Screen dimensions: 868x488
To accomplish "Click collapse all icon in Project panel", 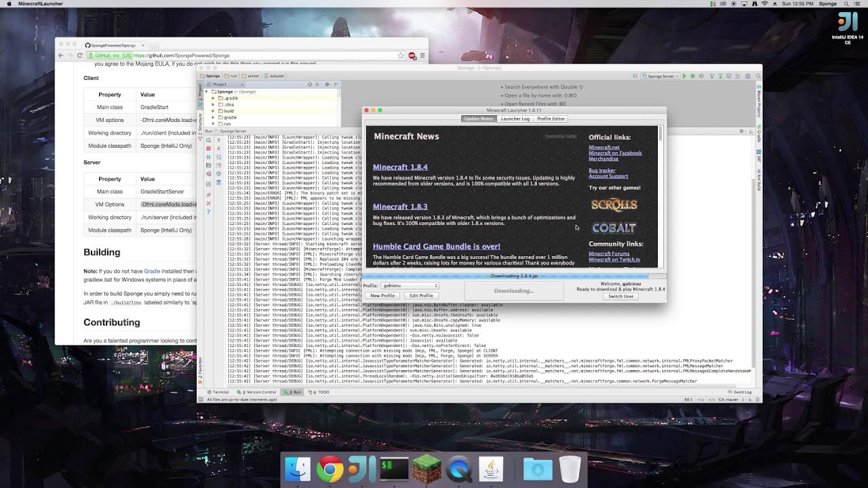I will coord(317,85).
